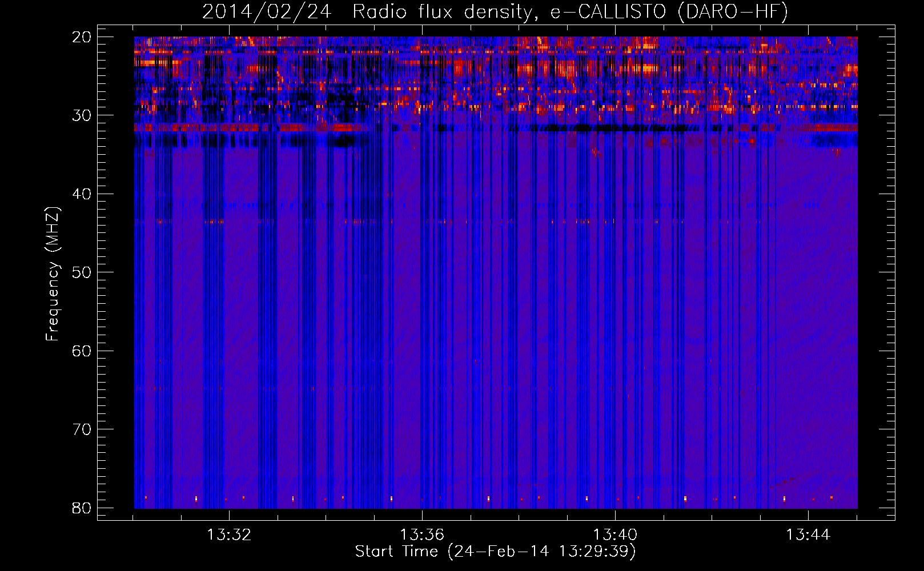Click the 20 frequency tick label

pos(82,37)
